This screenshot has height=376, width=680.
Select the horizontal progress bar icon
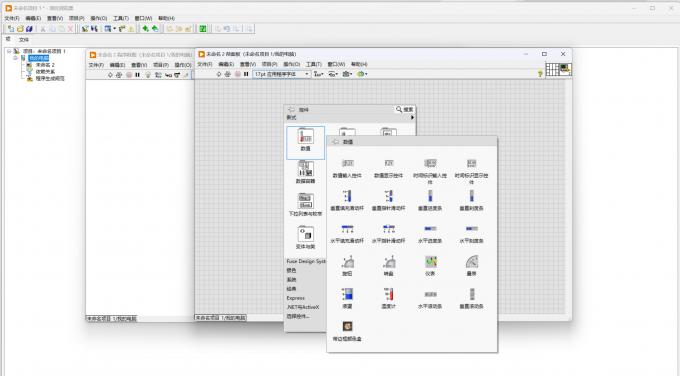[x=430, y=229]
